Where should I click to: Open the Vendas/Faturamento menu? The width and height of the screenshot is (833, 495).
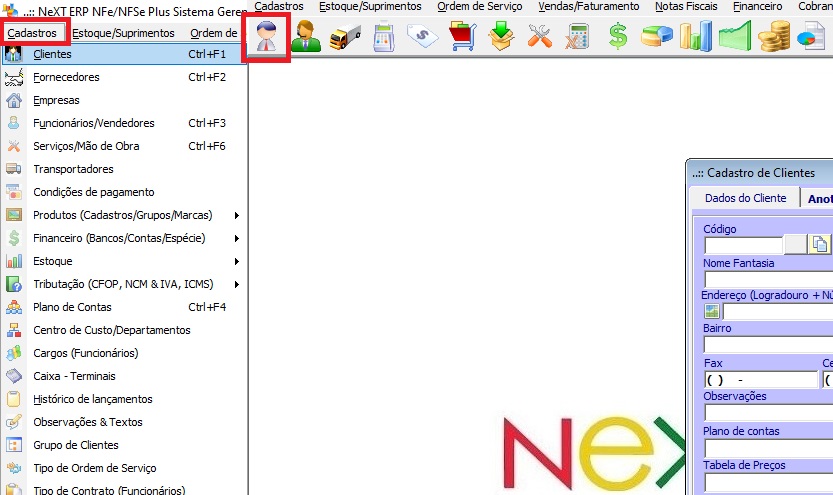click(x=589, y=6)
